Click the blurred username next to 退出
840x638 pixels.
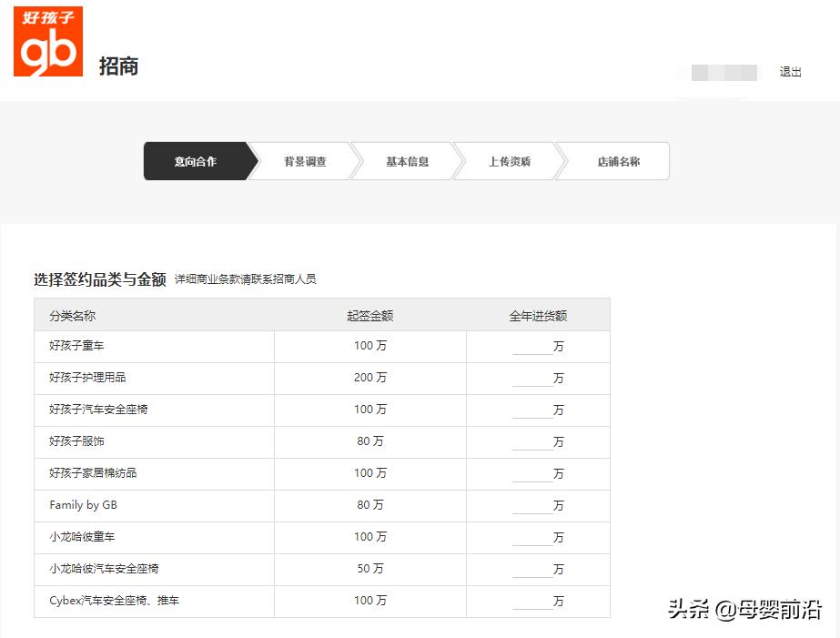(724, 72)
